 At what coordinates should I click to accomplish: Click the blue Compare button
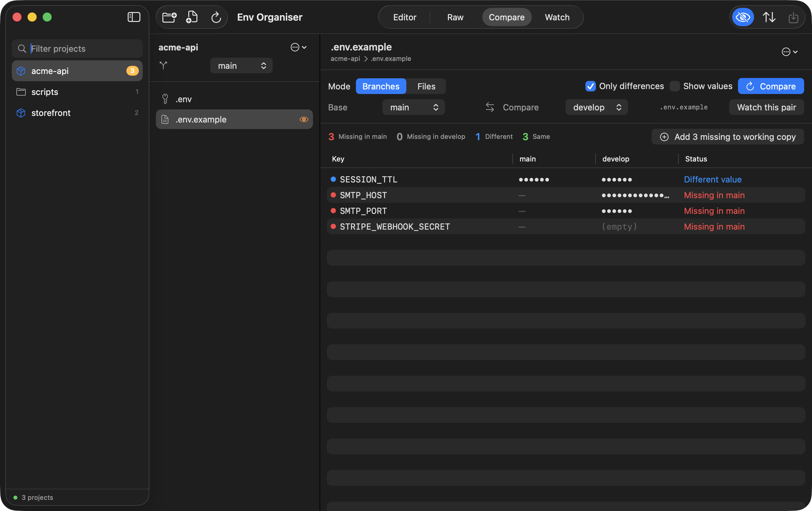pos(770,86)
